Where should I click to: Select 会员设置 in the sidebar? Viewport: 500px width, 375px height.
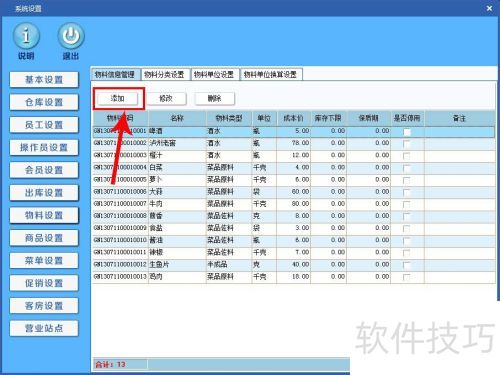(x=44, y=170)
